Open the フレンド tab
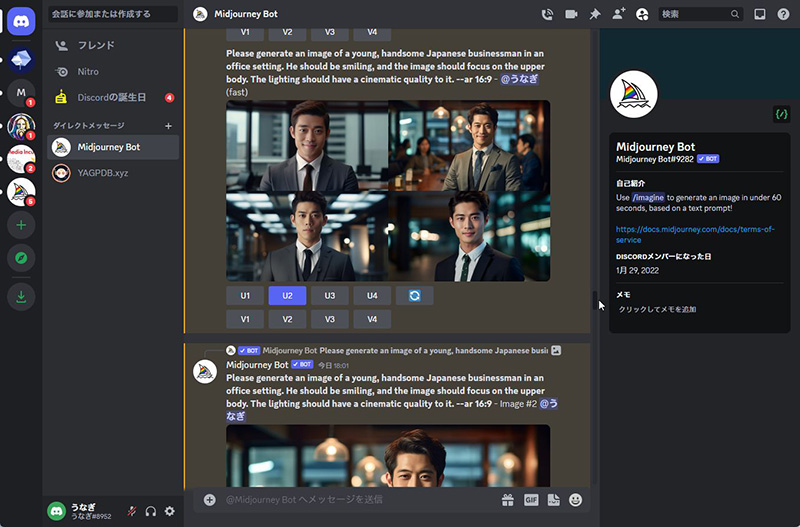 click(96, 45)
